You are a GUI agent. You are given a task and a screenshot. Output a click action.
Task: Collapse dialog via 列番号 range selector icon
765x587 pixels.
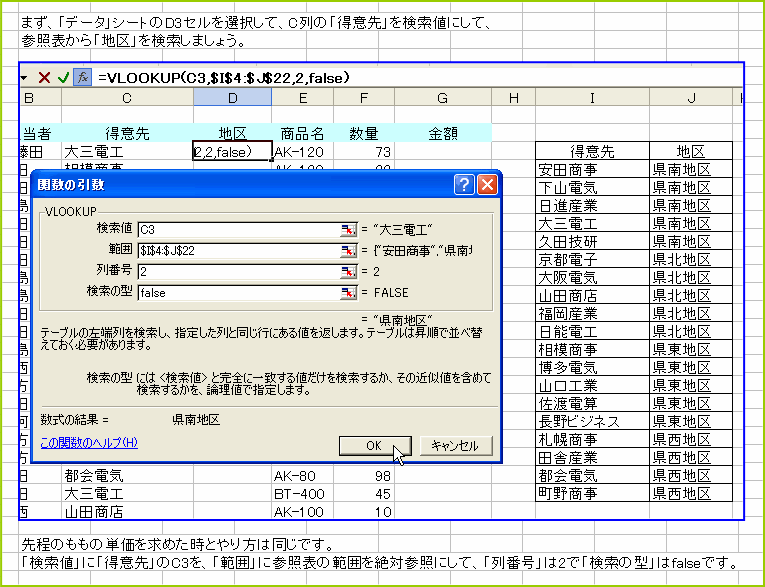click(x=348, y=271)
